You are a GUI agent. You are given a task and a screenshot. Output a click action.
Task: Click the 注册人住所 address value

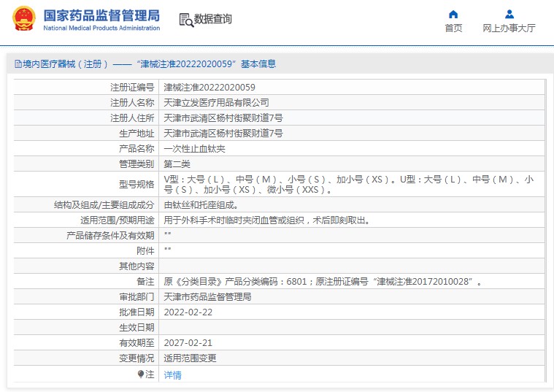click(x=223, y=118)
